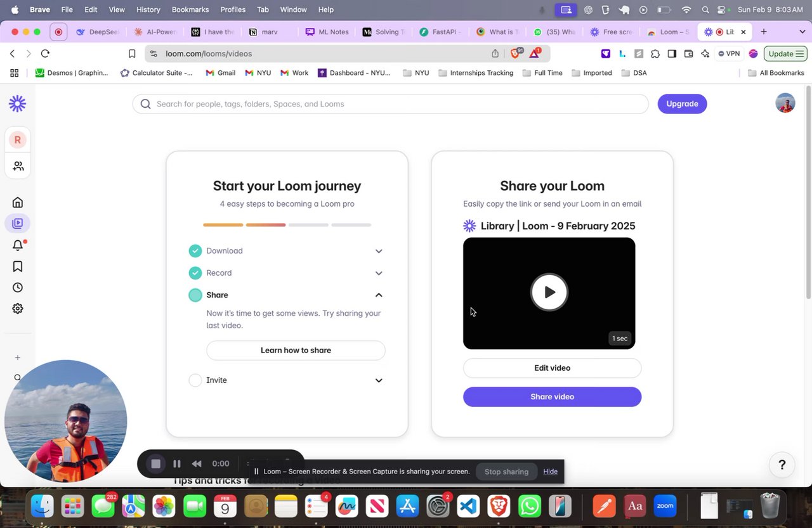Open the Gmail bookmark

coord(220,73)
